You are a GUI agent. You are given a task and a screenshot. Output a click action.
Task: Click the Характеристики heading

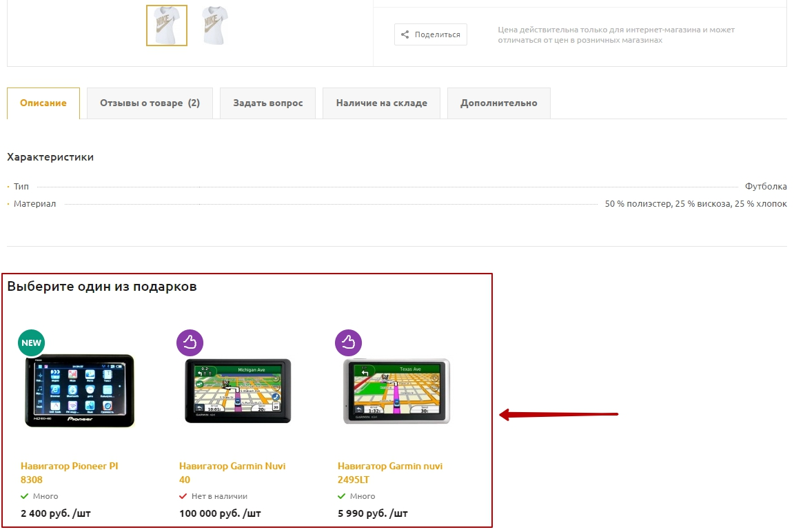tap(50, 157)
